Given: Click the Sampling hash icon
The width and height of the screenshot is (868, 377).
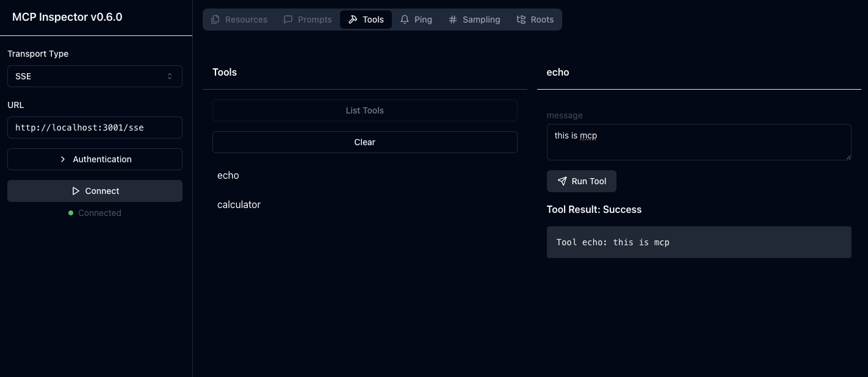Looking at the screenshot, I should pos(453,19).
